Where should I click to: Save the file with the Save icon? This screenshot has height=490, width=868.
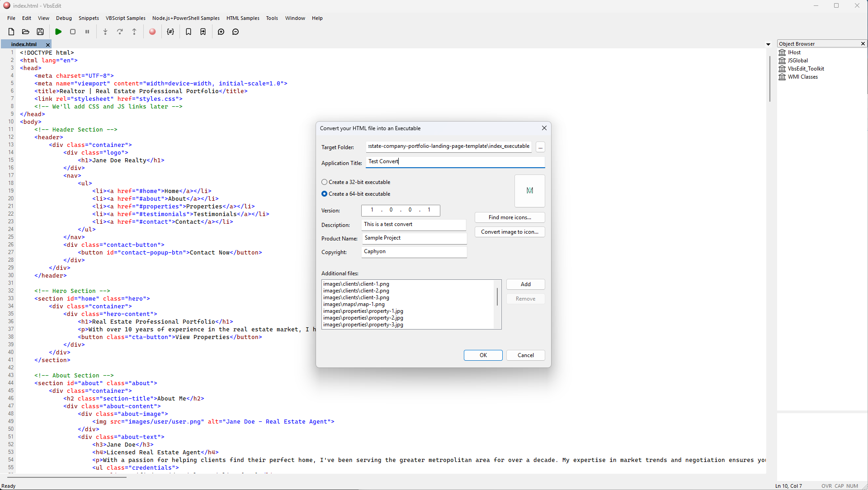[x=40, y=32]
